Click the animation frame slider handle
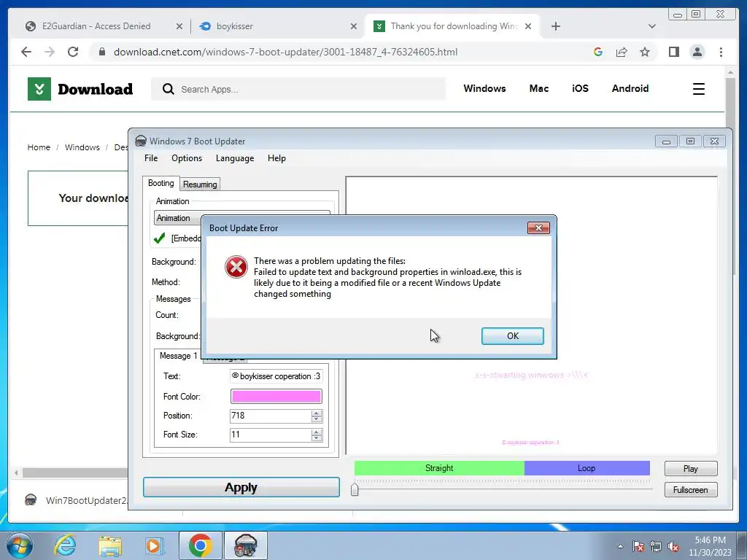747x560 pixels. tap(355, 489)
